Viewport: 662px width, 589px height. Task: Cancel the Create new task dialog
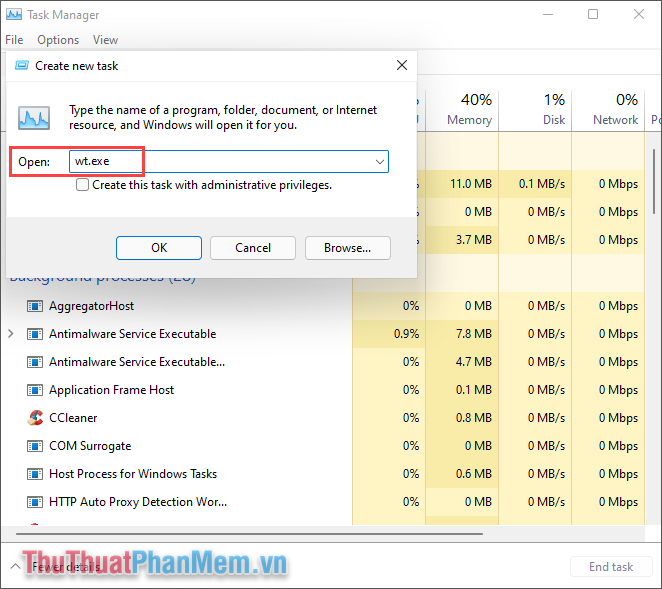[253, 248]
